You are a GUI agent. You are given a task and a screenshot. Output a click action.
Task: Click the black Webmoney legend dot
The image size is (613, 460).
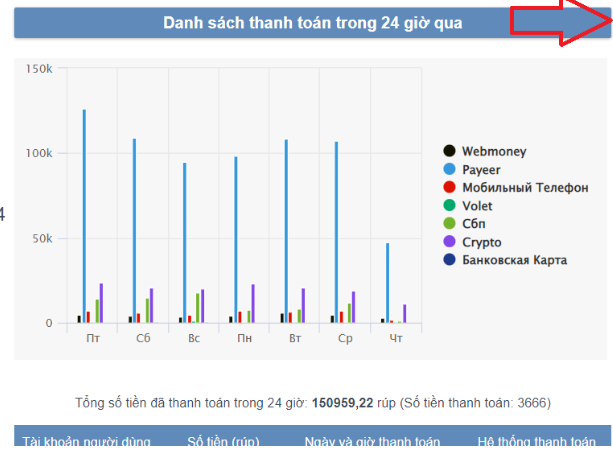449,151
